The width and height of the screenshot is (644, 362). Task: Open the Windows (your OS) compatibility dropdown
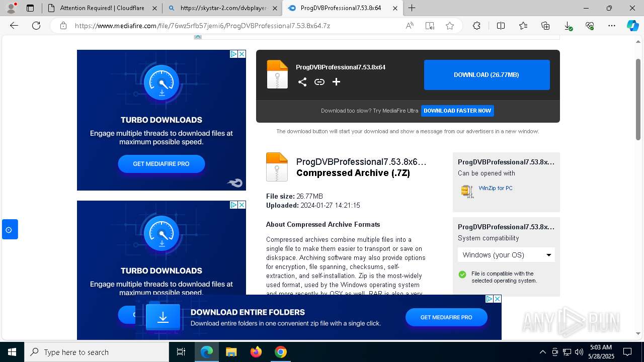point(506,255)
